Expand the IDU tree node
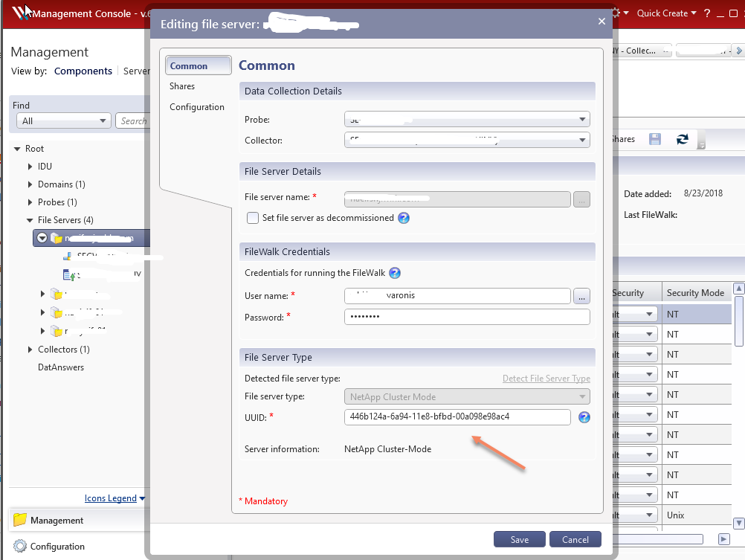This screenshot has width=745, height=560. pyautogui.click(x=30, y=167)
